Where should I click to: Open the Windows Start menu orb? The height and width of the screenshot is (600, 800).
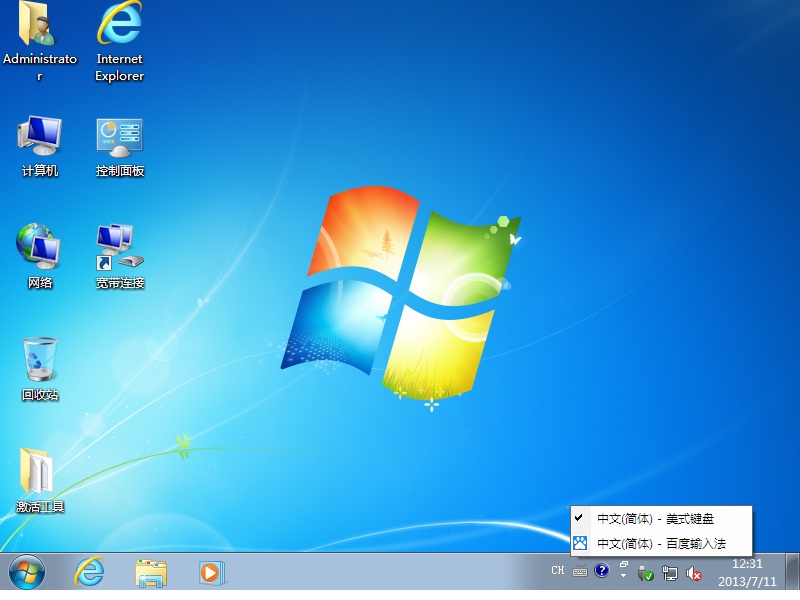(27, 572)
